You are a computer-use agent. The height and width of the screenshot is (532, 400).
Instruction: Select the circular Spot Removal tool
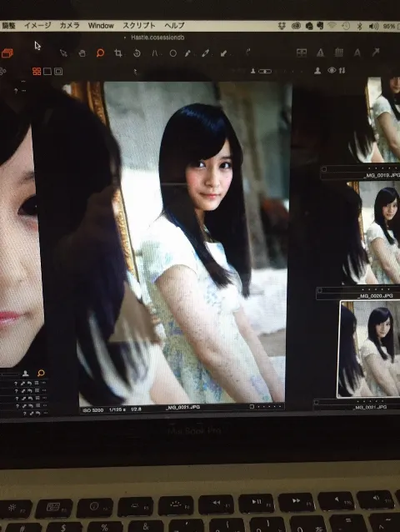[172, 53]
